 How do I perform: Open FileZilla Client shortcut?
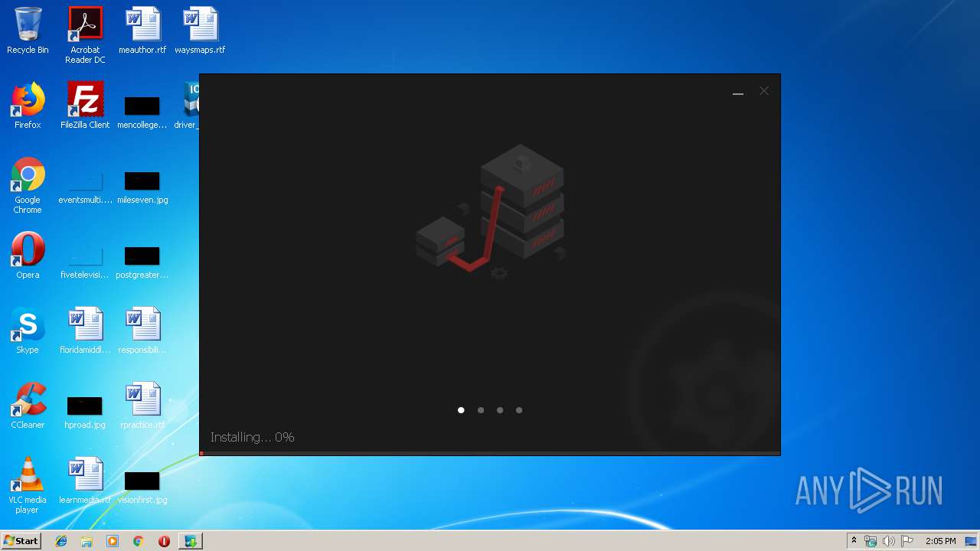click(x=85, y=106)
